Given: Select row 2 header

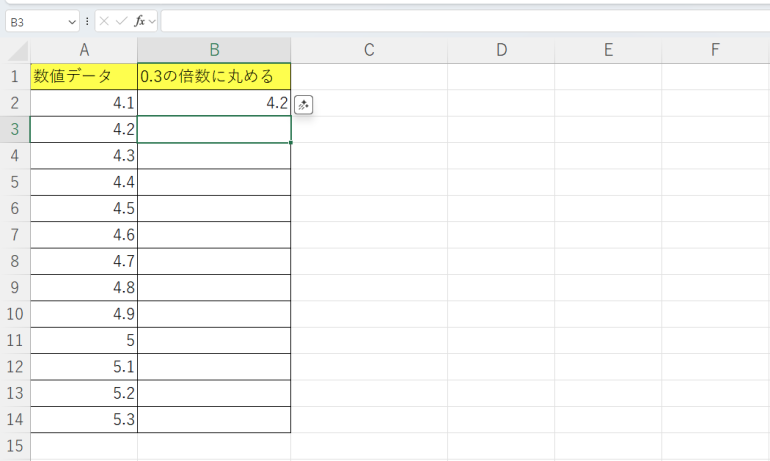Looking at the screenshot, I should click(x=15, y=103).
